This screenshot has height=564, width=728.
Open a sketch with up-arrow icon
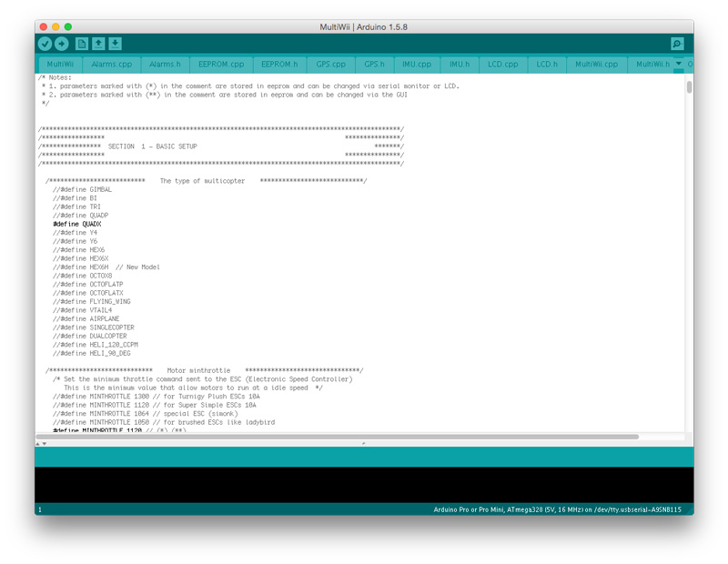click(98, 44)
